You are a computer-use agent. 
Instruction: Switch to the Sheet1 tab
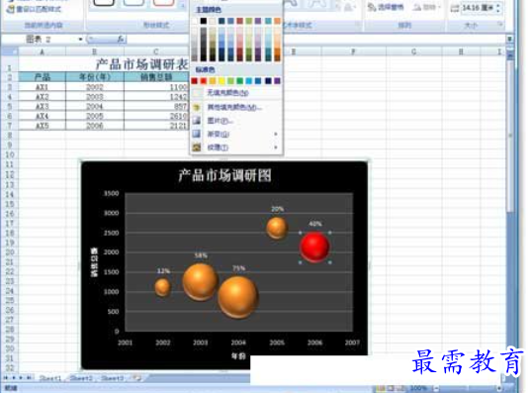50,378
